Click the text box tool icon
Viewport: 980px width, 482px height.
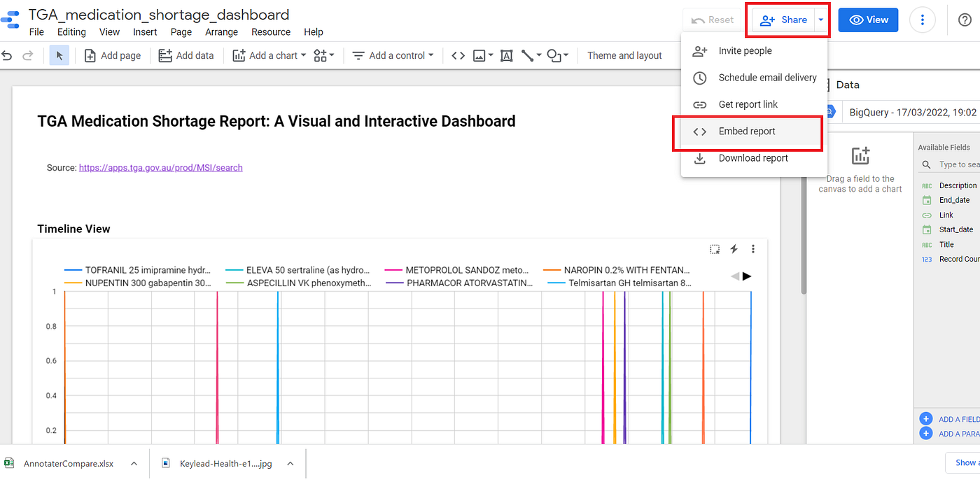click(x=506, y=55)
